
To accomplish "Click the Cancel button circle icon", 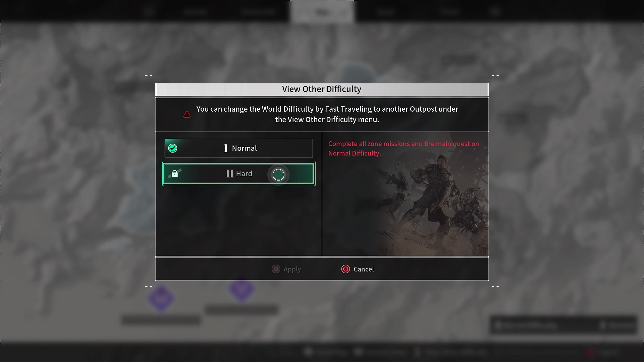I will pos(345,269).
